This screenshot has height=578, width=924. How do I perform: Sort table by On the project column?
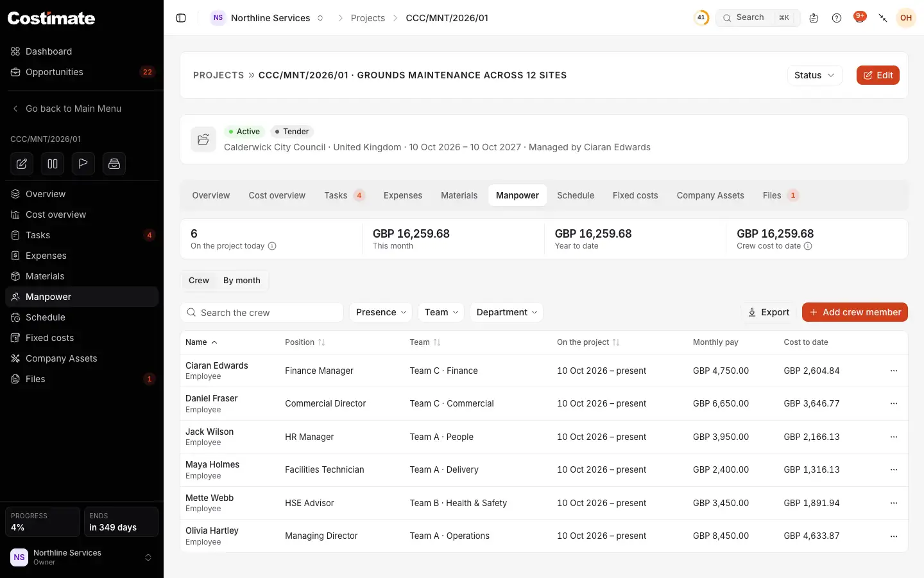[588, 342]
